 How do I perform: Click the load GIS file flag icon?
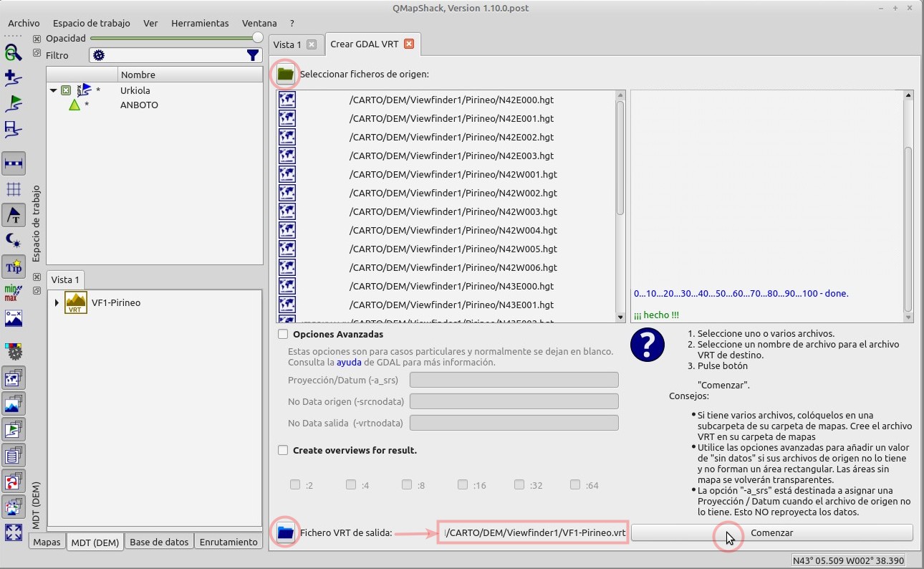[x=14, y=103]
